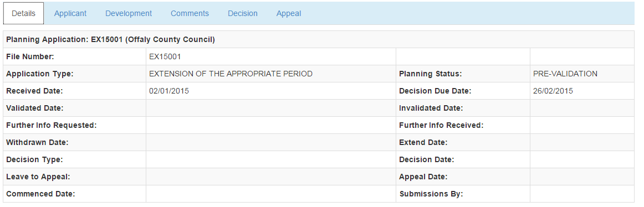Viewport: 644px width, 207px height.
Task: Switch to the Development tab
Action: point(129,13)
